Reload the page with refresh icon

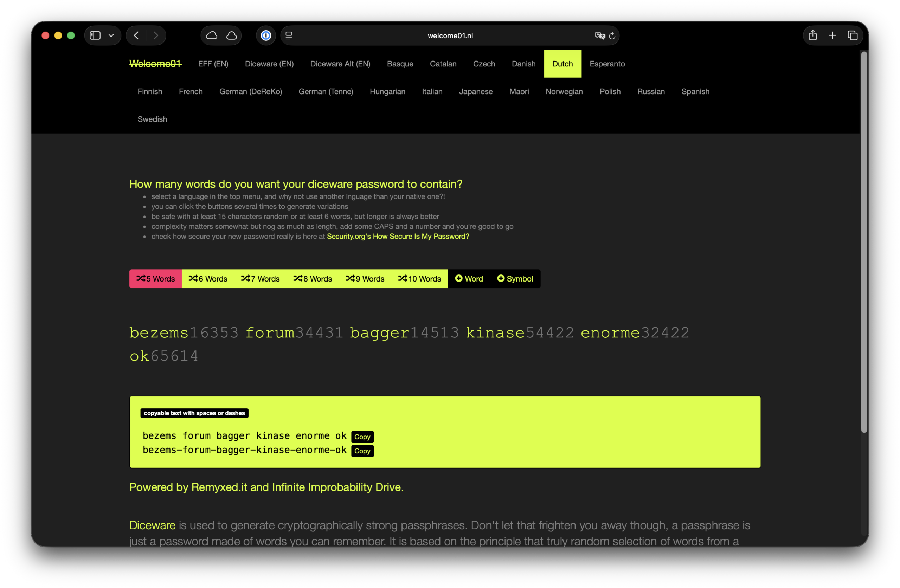[x=612, y=35]
